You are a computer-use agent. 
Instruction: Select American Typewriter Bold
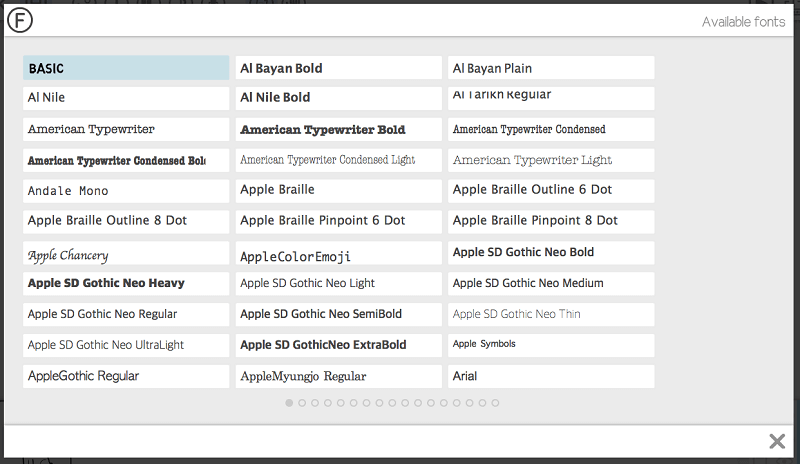(x=339, y=130)
